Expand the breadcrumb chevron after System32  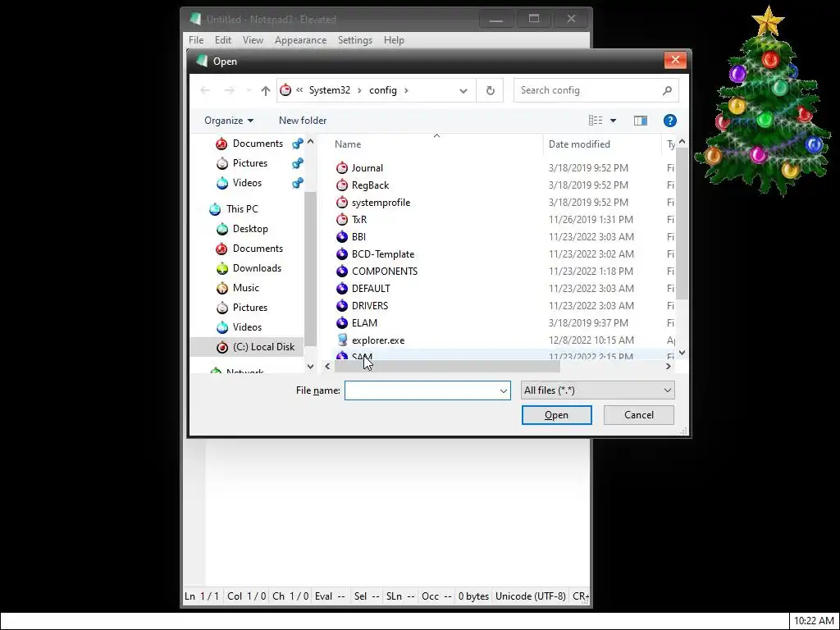(x=359, y=90)
